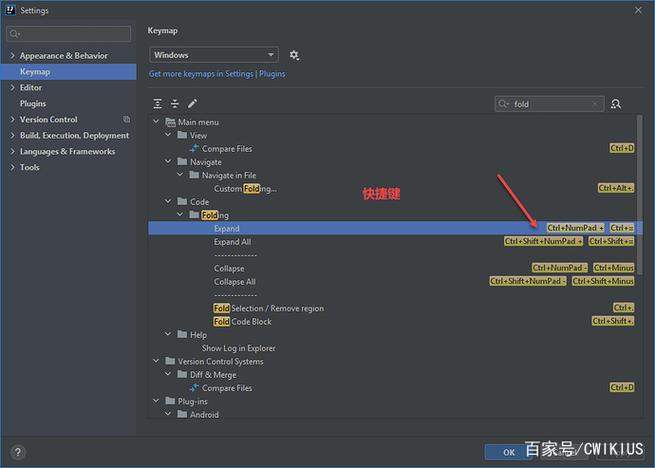Select the Expand All action
655x468 pixels.
pos(232,242)
